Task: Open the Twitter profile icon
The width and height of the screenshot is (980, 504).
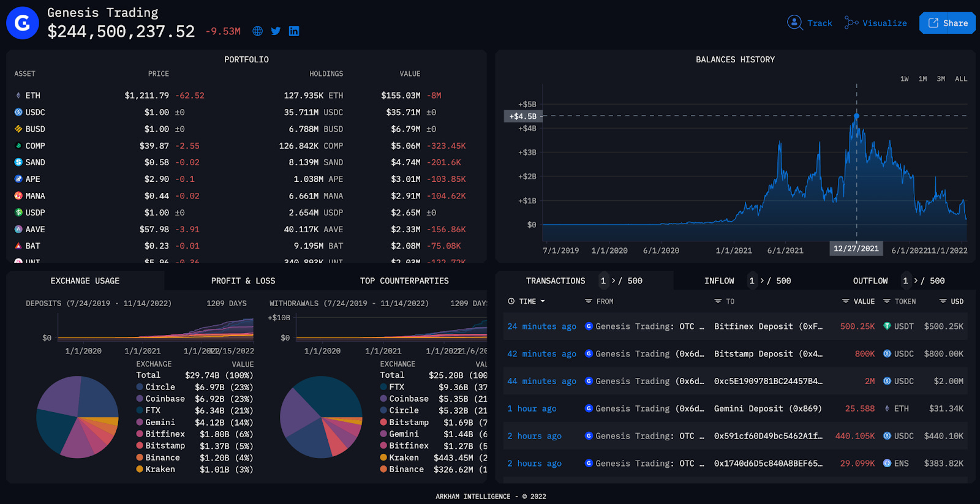Action: (x=276, y=31)
